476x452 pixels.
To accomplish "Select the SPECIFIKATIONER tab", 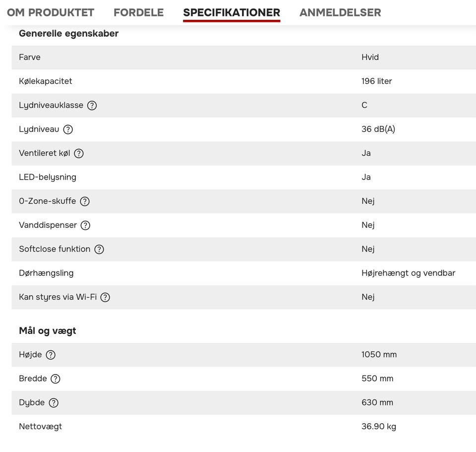I will [232, 12].
